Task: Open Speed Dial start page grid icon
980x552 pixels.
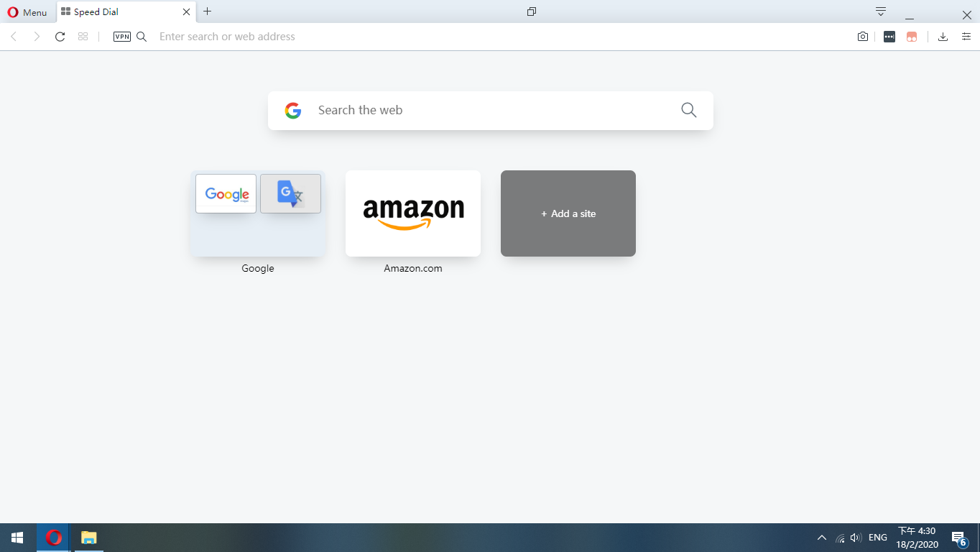Action: point(83,37)
